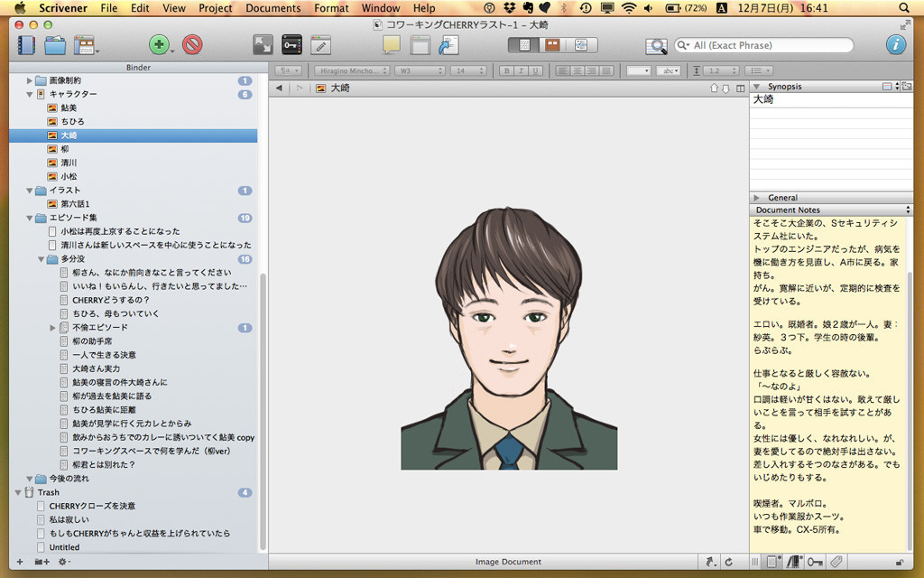Click the Wrap window toolbar icon

point(420,45)
